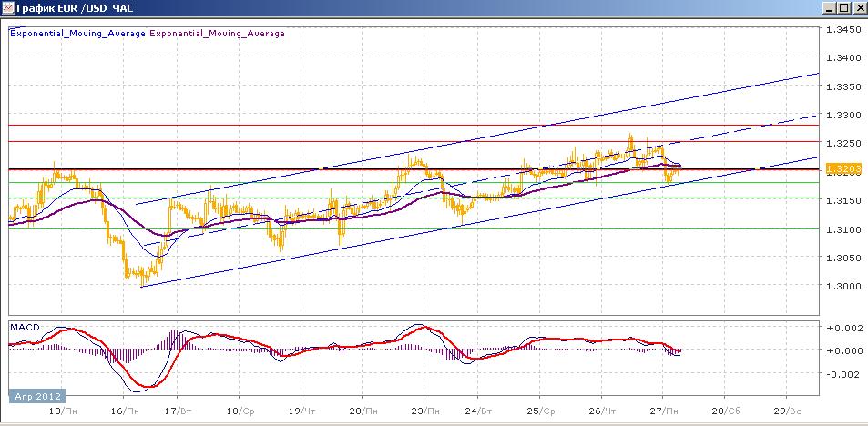Click the MACD indicator label
This screenshot has height=426, width=868.
pyautogui.click(x=25, y=328)
